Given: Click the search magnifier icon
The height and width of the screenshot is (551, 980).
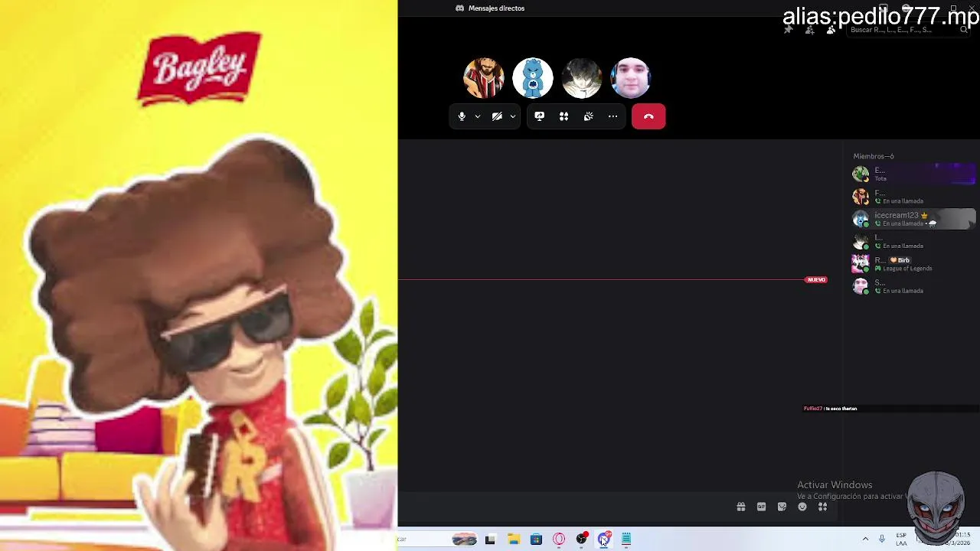Looking at the screenshot, I should tap(964, 30).
